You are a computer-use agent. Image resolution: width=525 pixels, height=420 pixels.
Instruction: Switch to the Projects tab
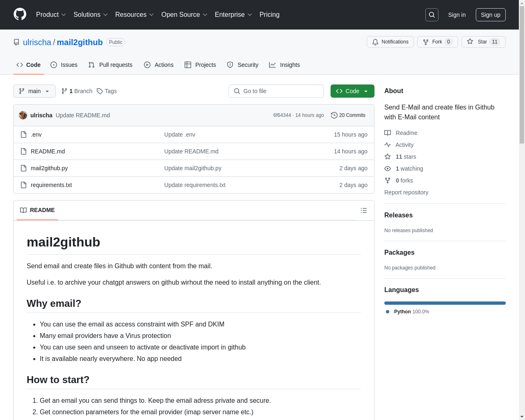200,65
